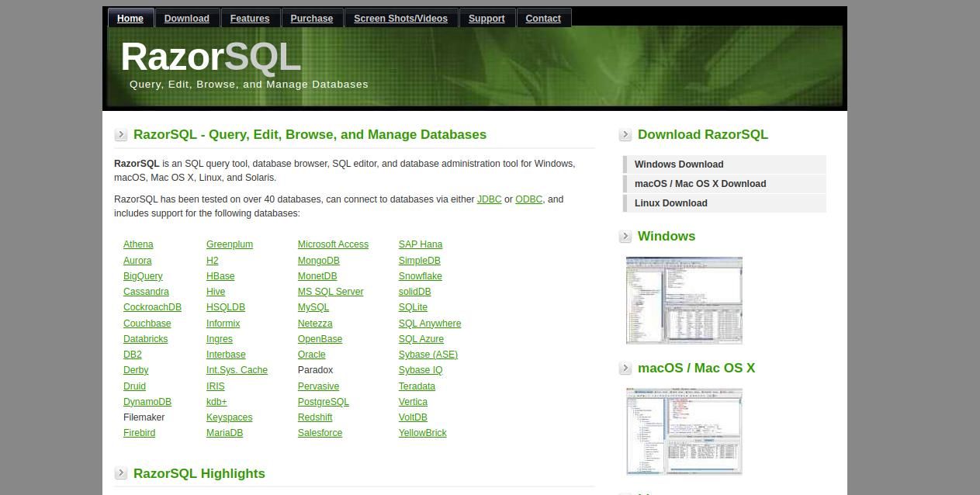The image size is (980, 495).
Task: Open the Salesforce link
Action: [x=320, y=433]
